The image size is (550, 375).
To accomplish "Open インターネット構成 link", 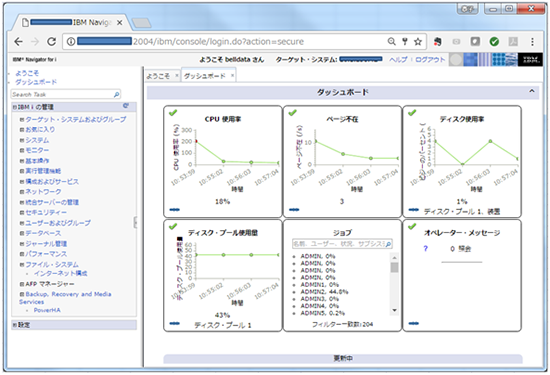I will click(61, 273).
